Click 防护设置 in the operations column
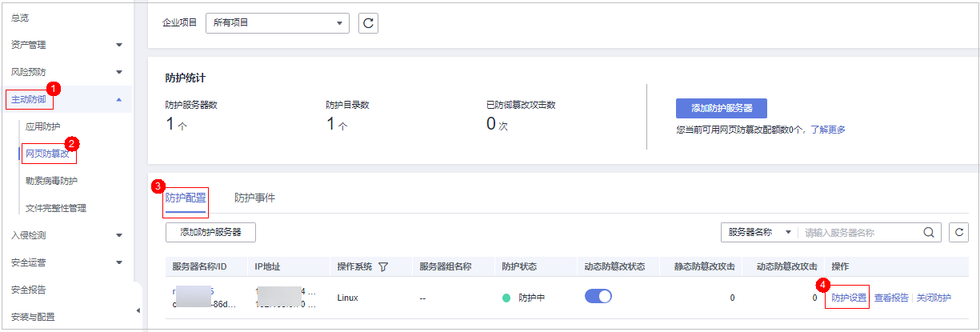This screenshot has height=332, width=980. (848, 298)
